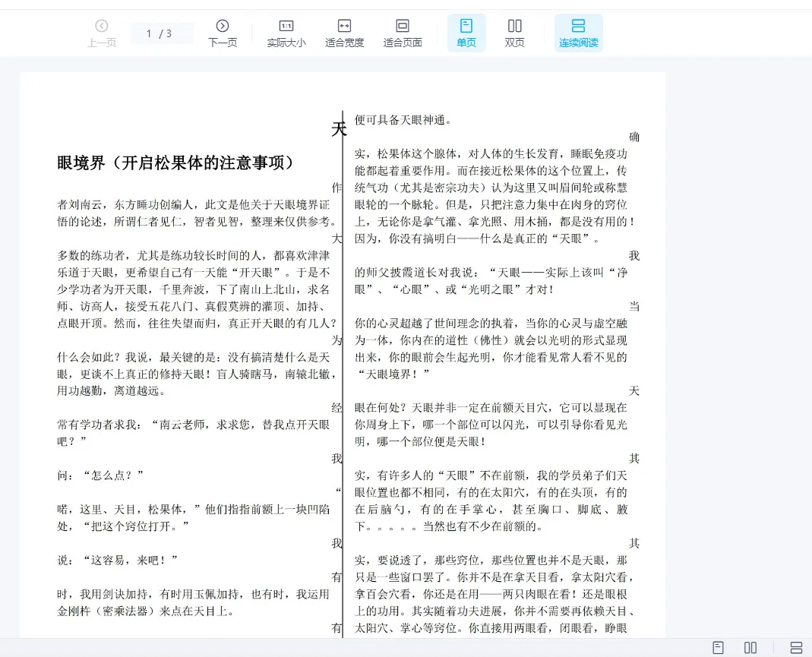Click the large 天 character at column top
Screen dimensions: 812x657
click(x=339, y=129)
